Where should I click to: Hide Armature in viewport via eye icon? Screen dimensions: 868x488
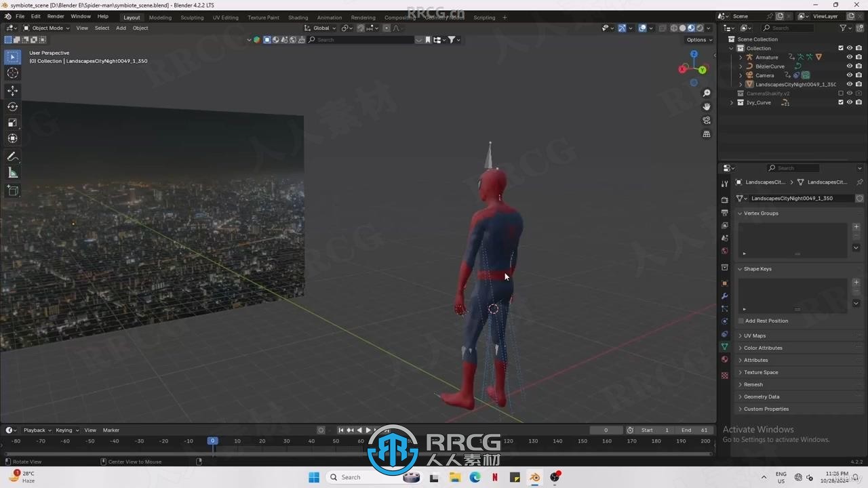point(850,57)
